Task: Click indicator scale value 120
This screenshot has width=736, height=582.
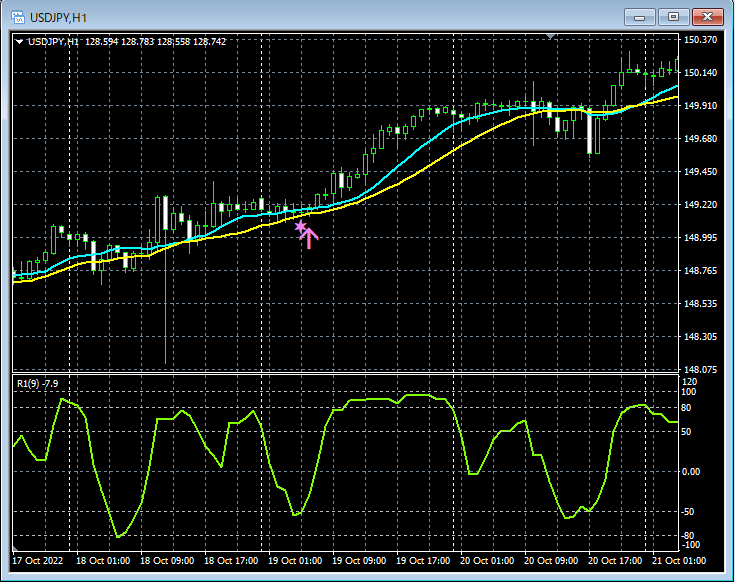Action: click(690, 382)
